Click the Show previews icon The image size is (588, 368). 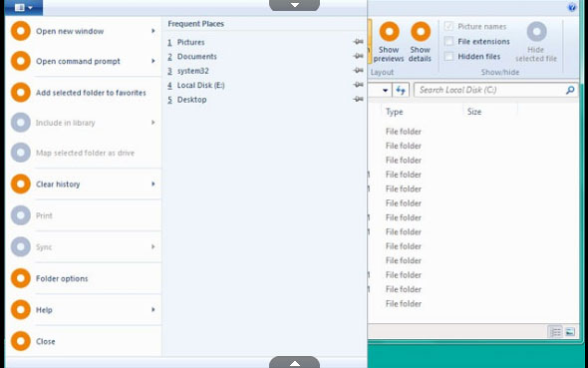pyautogui.click(x=389, y=32)
